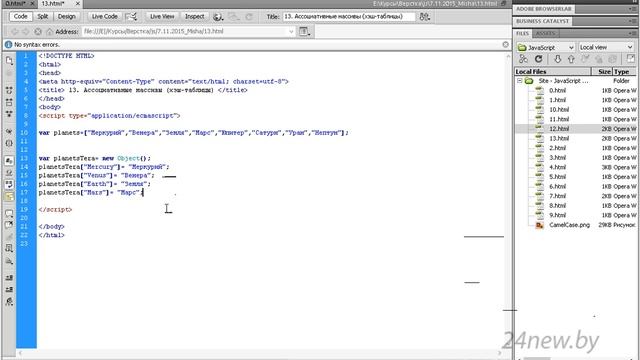Open the Recent Snippets icon
Screen dimensions: 640x360
tap(9, 248)
